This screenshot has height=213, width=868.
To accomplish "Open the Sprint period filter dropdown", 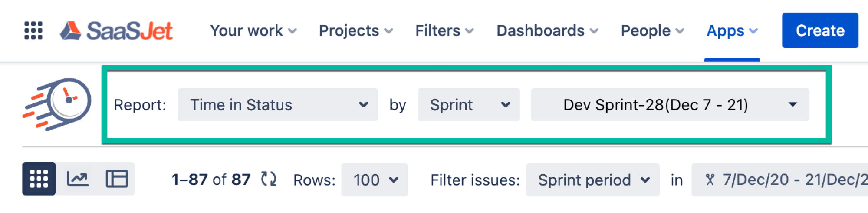I will click(592, 180).
